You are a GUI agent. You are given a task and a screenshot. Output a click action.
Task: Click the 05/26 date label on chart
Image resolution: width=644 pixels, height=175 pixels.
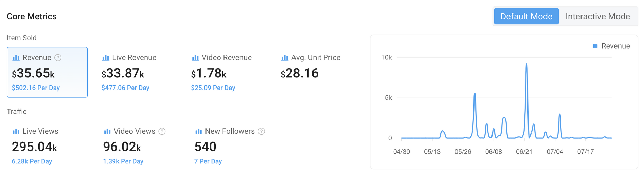(463, 152)
